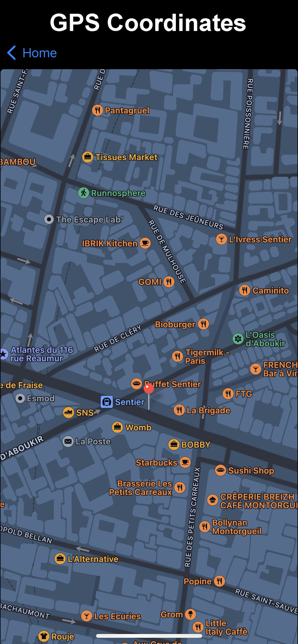Viewport: 298px width, 644px height.
Task: Select Brasserie Les Petits Carreaux label
Action: tap(141, 488)
